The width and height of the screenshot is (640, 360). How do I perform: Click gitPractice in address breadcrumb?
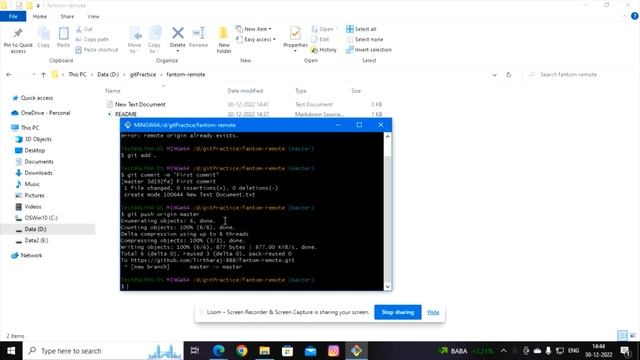tap(143, 75)
